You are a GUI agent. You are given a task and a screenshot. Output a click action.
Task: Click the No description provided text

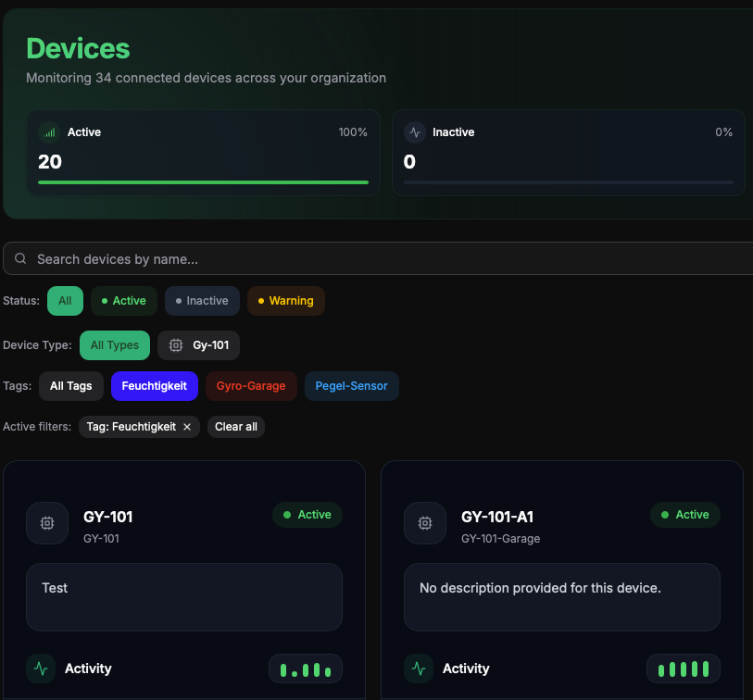540,588
